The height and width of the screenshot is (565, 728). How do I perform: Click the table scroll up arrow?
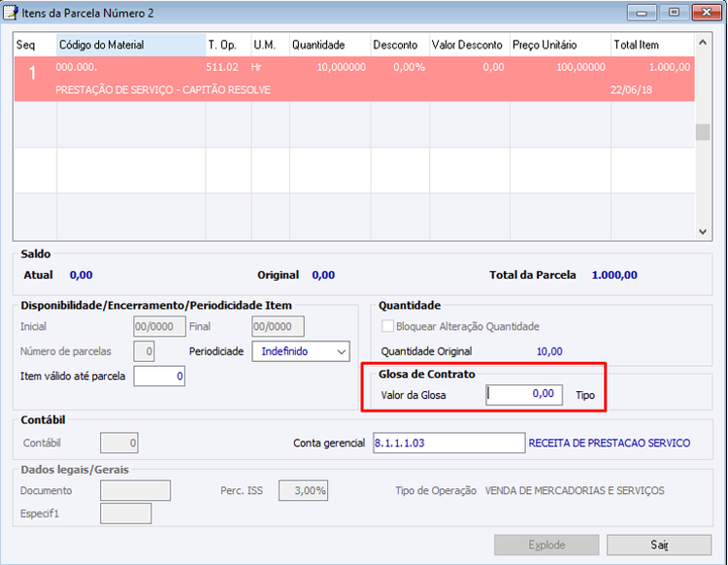(x=703, y=43)
